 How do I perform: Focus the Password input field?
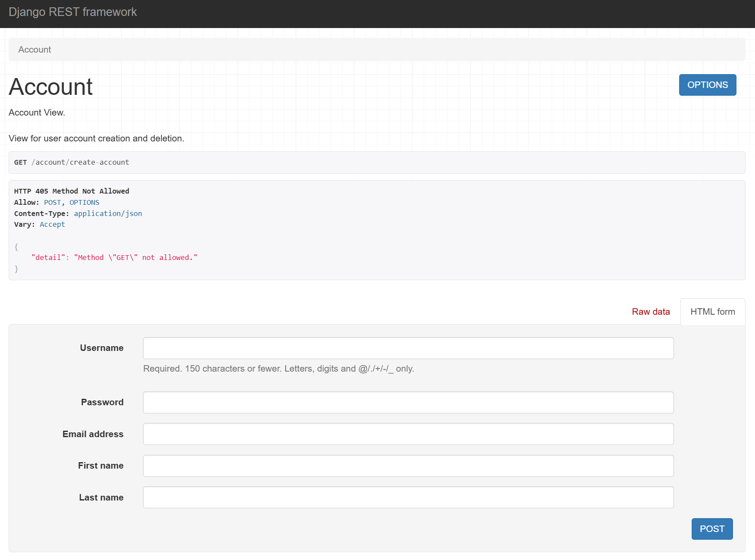408,402
